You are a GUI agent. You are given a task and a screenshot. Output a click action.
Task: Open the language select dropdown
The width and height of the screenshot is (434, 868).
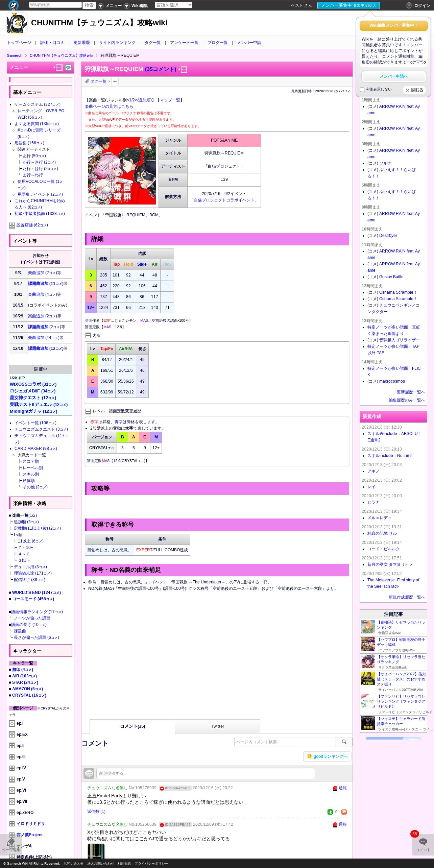tap(173, 5)
